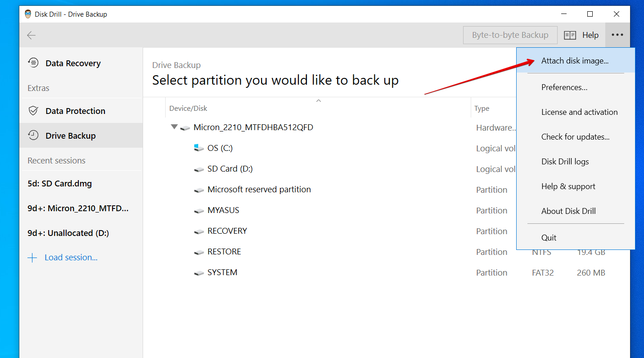Click the Windows icon beside OS (C:)

(199, 148)
